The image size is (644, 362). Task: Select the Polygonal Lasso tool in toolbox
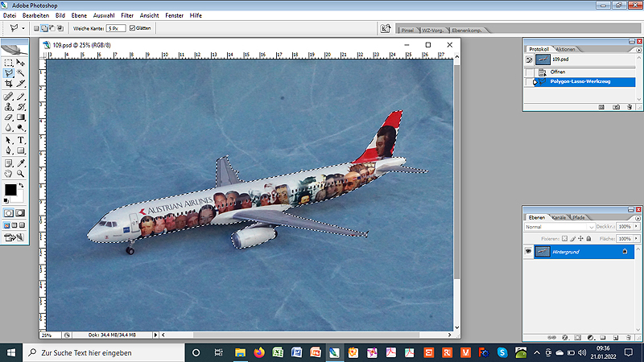point(9,73)
